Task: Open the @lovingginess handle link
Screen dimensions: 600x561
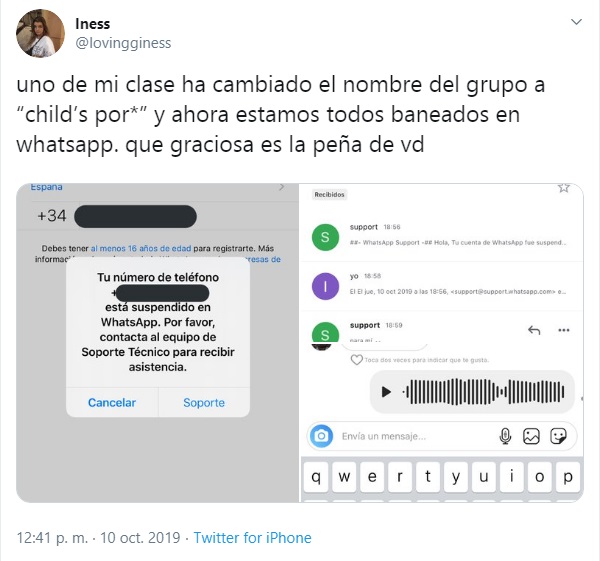Action: click(123, 43)
